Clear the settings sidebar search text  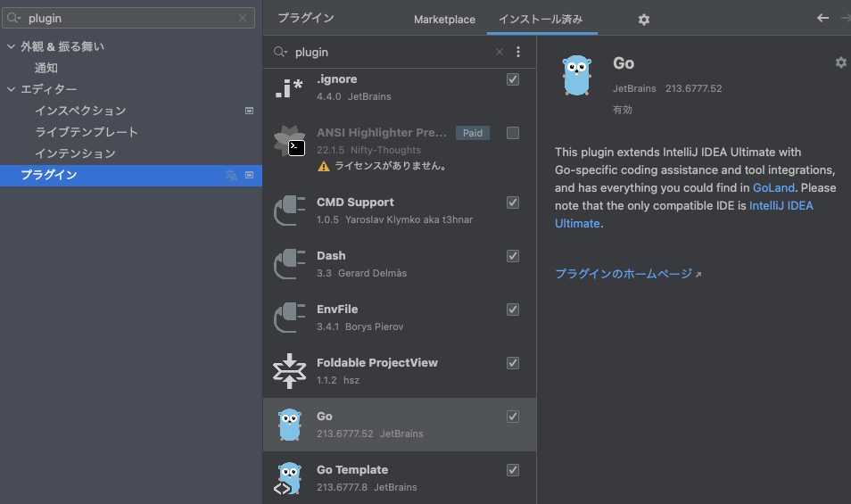243,18
